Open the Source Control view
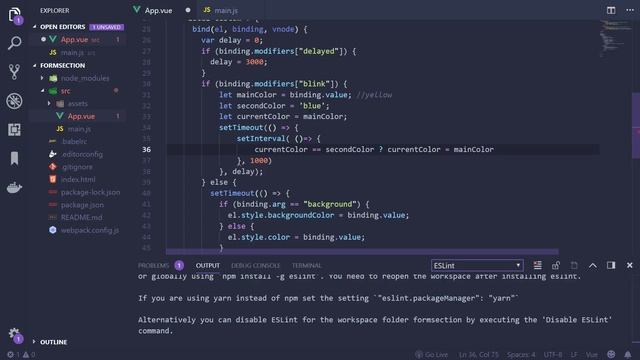 14,72
